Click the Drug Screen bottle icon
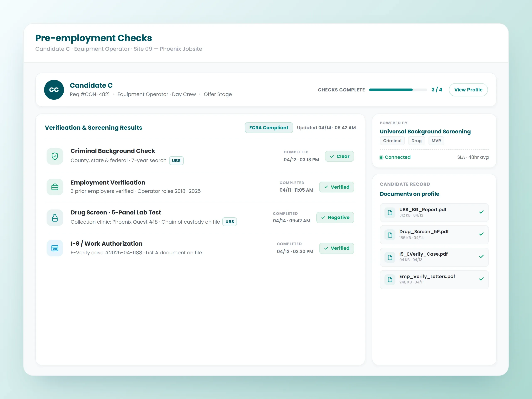Viewport: 532px width, 399px height. point(55,218)
